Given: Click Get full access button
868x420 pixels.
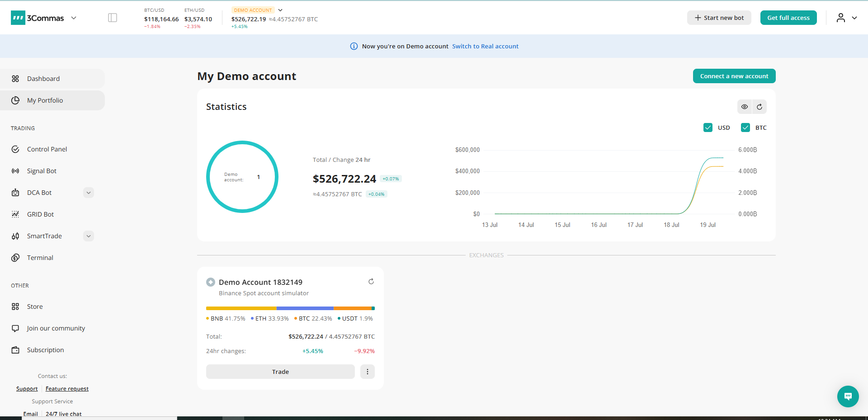Looking at the screenshot, I should [788, 18].
